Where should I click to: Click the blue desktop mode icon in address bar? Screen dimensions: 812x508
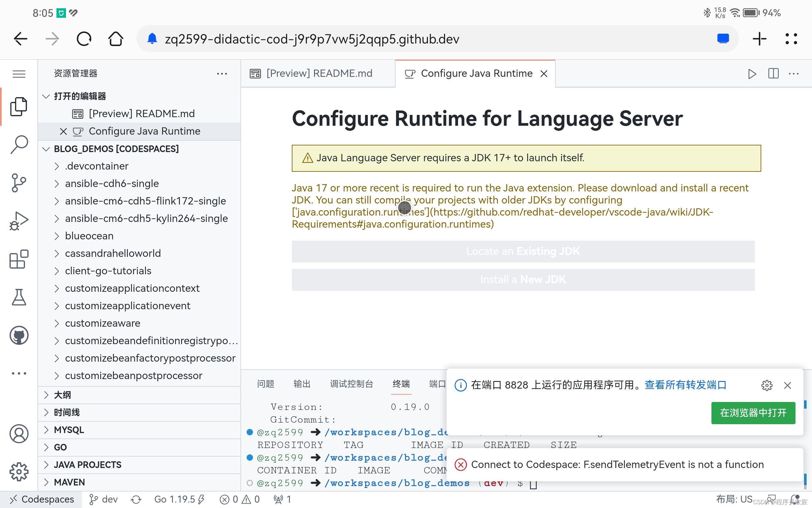[x=723, y=39]
